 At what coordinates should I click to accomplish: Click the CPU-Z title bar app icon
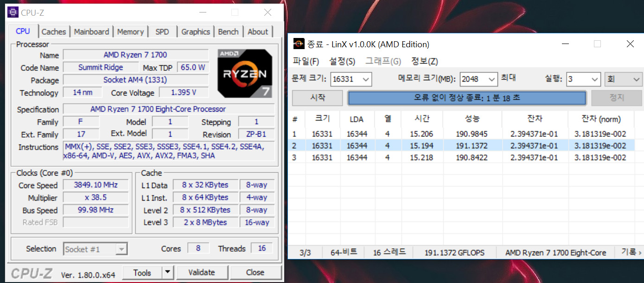pyautogui.click(x=13, y=13)
